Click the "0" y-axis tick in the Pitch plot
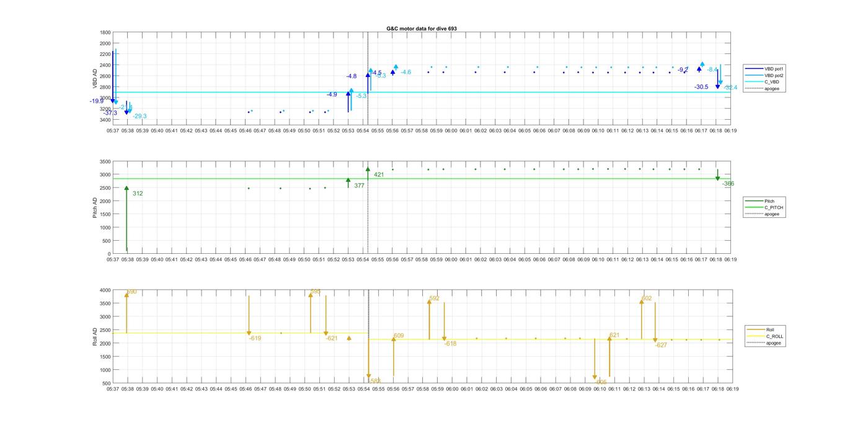868x430 pixels. click(110, 254)
